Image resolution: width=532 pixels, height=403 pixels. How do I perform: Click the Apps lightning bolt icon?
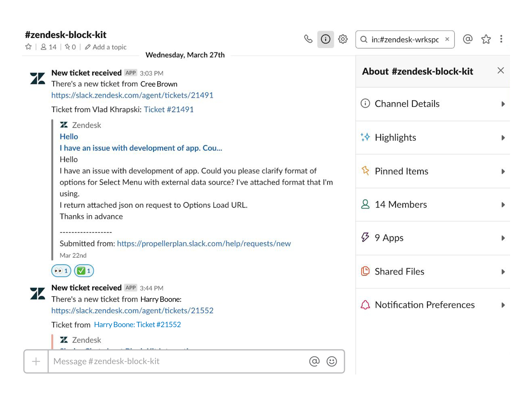point(365,237)
